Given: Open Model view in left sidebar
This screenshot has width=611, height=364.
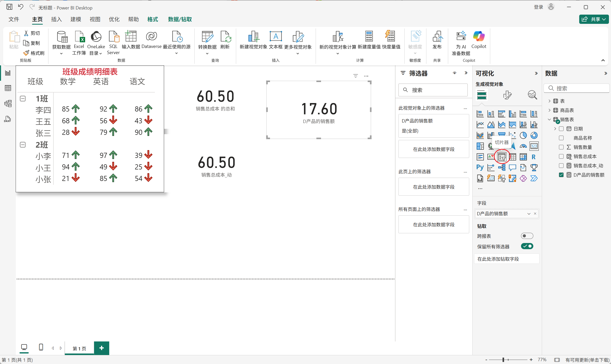Looking at the screenshot, I should pyautogui.click(x=8, y=104).
